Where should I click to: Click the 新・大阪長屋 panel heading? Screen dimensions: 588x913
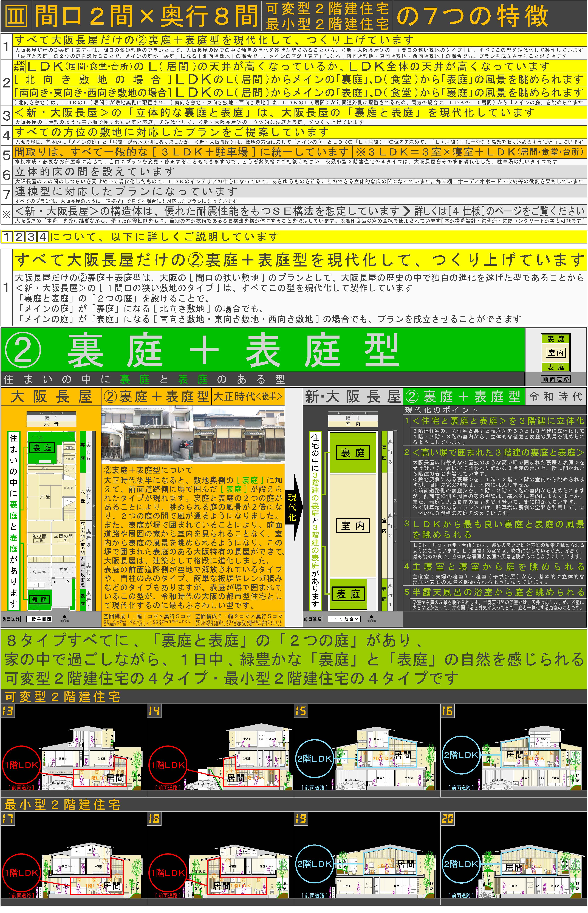coord(353,397)
